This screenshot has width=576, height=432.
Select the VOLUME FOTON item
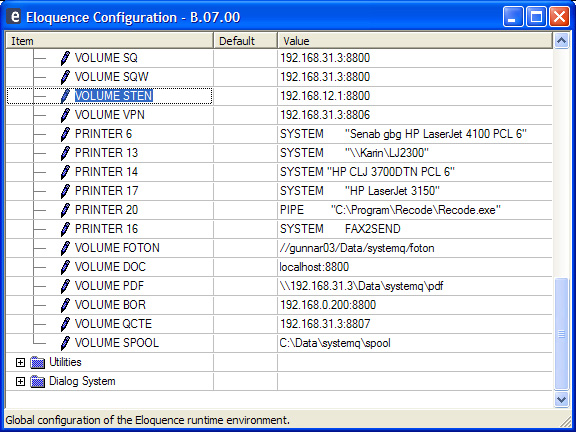pyautogui.click(x=117, y=248)
